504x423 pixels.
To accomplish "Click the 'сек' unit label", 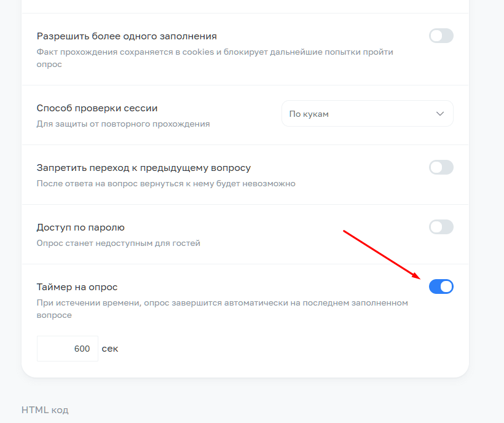I will point(110,349).
